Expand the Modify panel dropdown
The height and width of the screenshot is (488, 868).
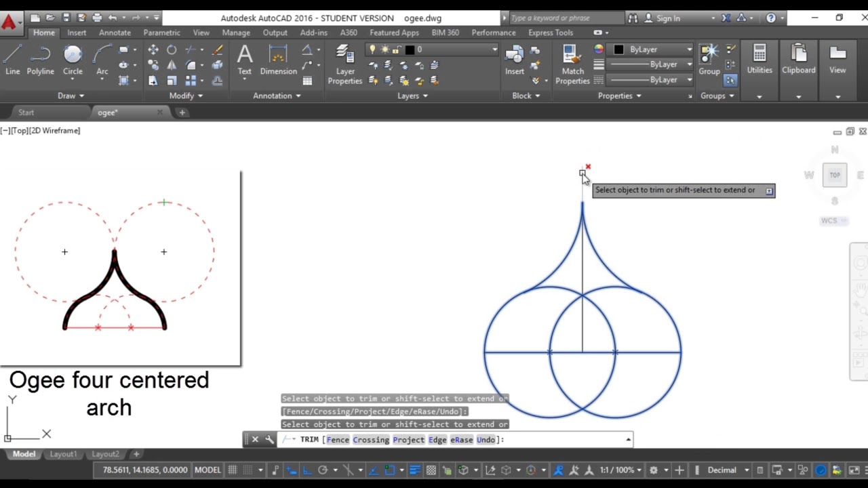click(186, 96)
